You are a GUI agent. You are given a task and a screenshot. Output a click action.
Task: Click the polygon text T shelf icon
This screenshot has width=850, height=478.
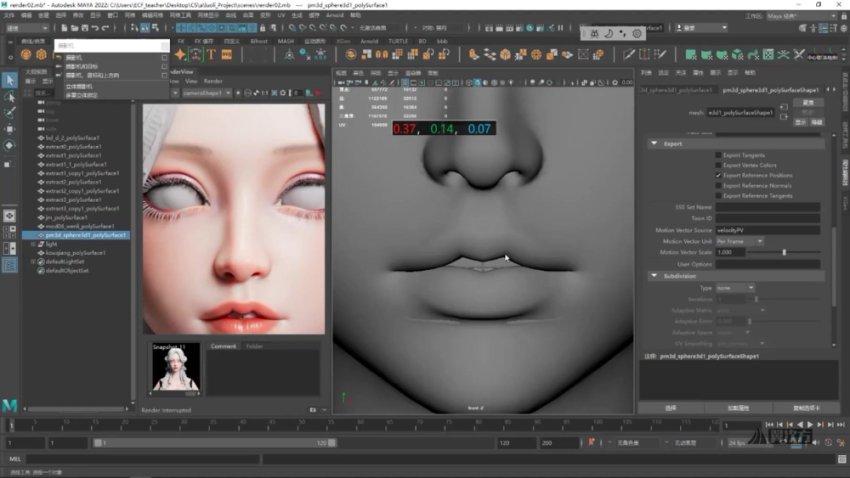212,54
